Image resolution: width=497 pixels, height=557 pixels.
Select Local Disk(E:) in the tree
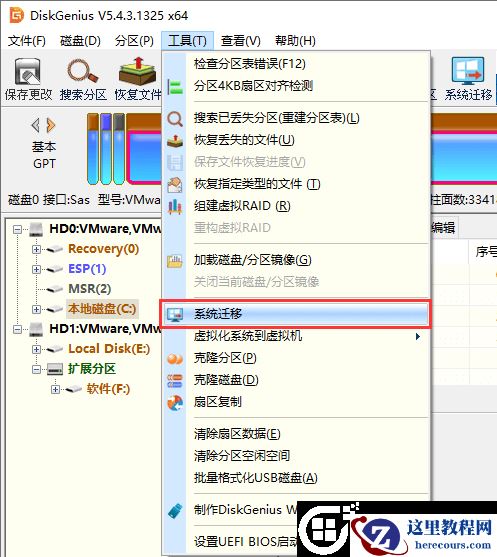tap(109, 349)
